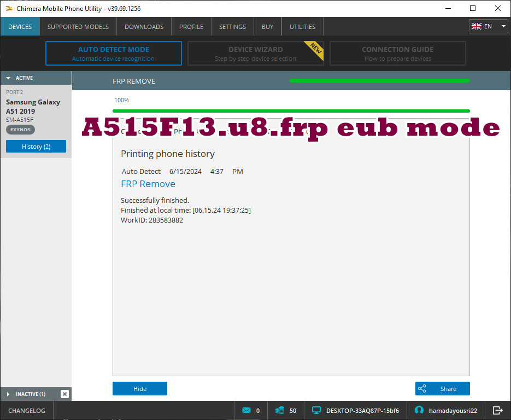Click the hamadayousri22 user avatar icon
Image resolution: width=511 pixels, height=420 pixels.
(x=419, y=410)
